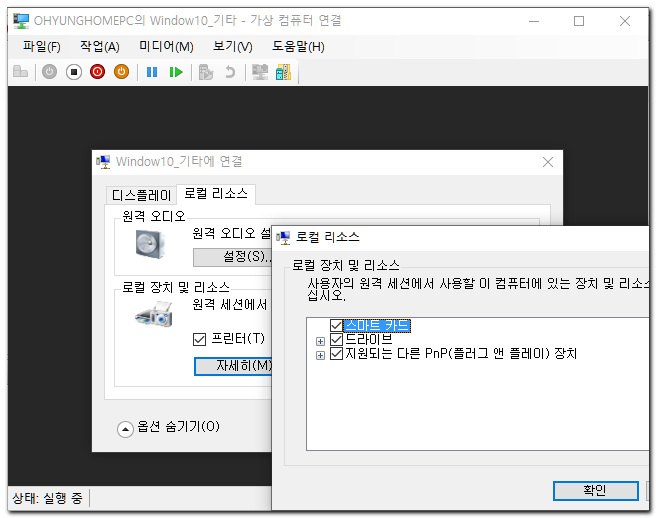This screenshot has width=656, height=518.
Task: Click the 자세히(M) button
Action: coord(234,365)
